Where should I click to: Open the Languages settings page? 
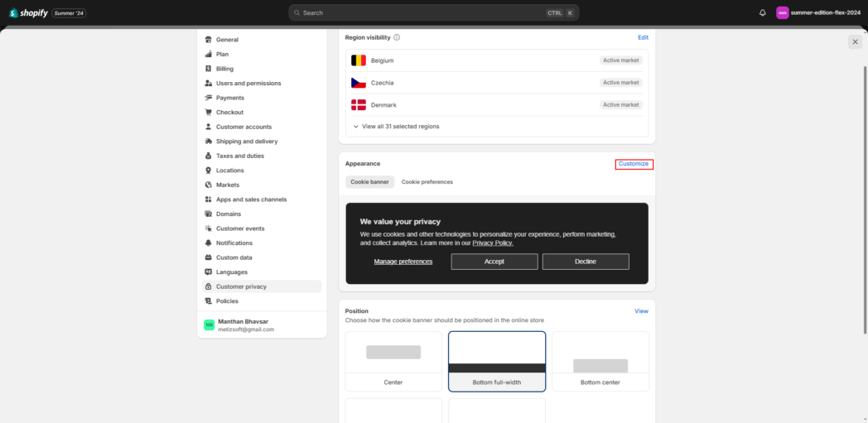pos(231,272)
